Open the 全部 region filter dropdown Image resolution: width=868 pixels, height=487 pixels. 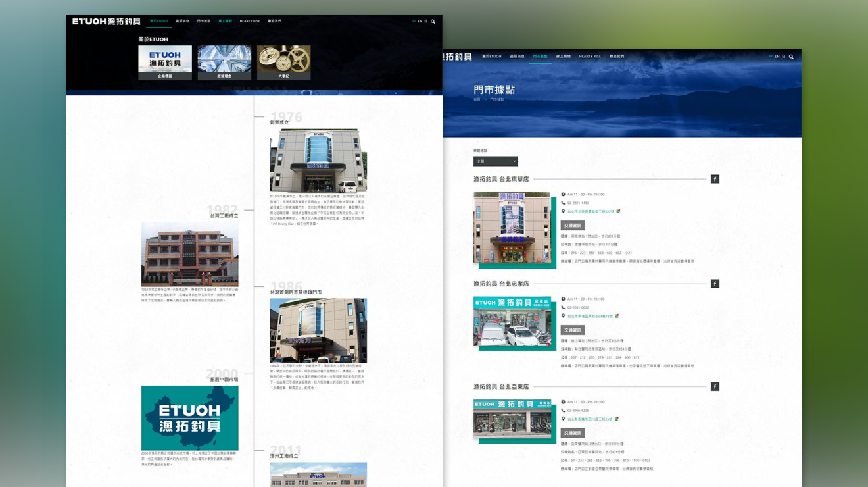click(x=496, y=161)
